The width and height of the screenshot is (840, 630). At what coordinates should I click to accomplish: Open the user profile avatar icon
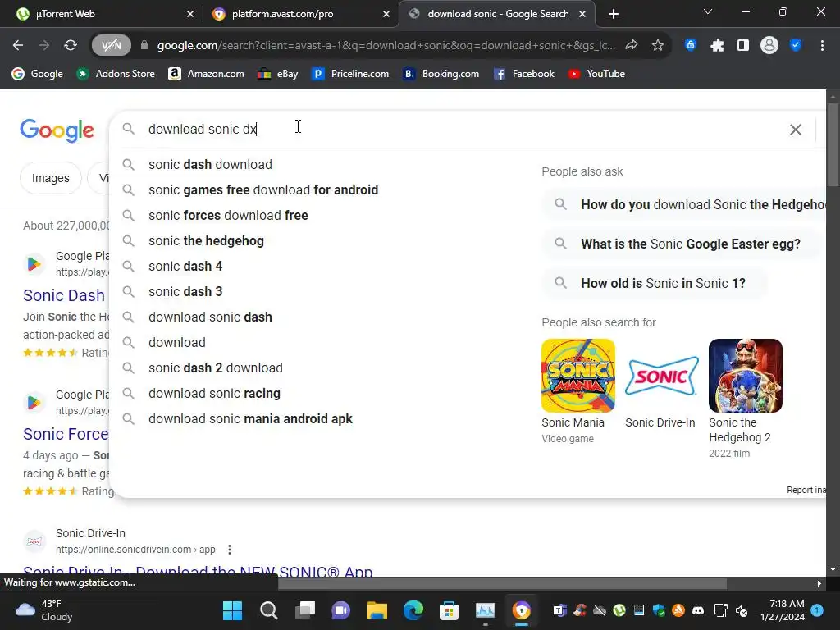769,46
